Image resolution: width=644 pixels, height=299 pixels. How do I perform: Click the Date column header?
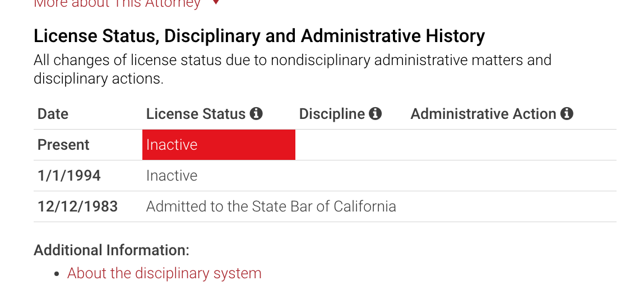click(x=53, y=114)
